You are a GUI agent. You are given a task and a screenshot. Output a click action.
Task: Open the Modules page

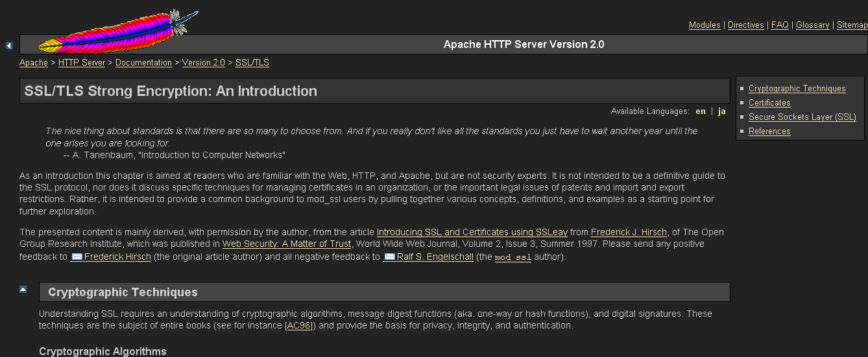[705, 25]
